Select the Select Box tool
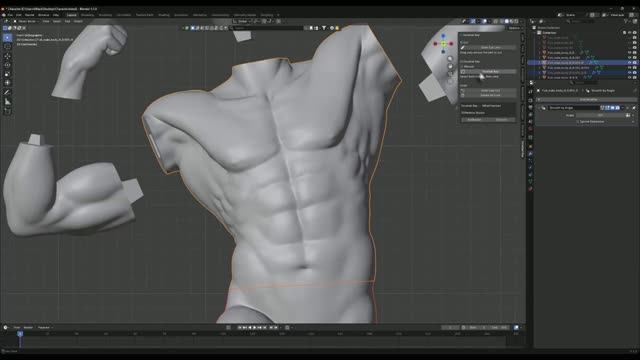Viewport: 640px width, 360px height. pyautogui.click(x=7, y=38)
